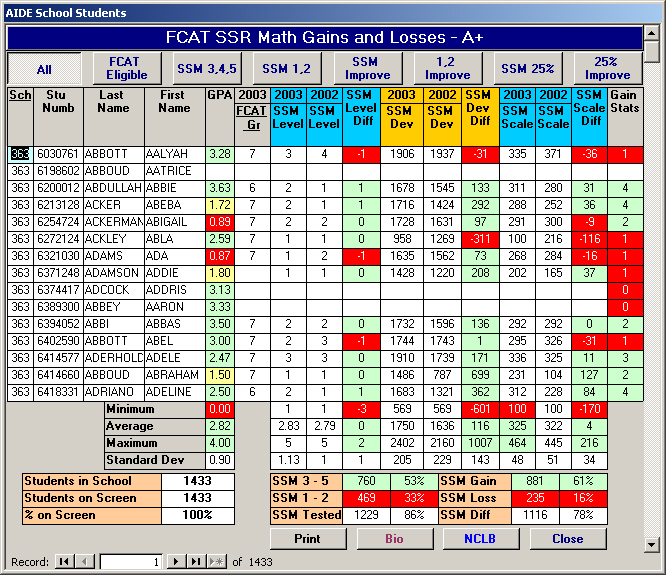Open the NCLB report button
The image size is (666, 575).
(481, 538)
